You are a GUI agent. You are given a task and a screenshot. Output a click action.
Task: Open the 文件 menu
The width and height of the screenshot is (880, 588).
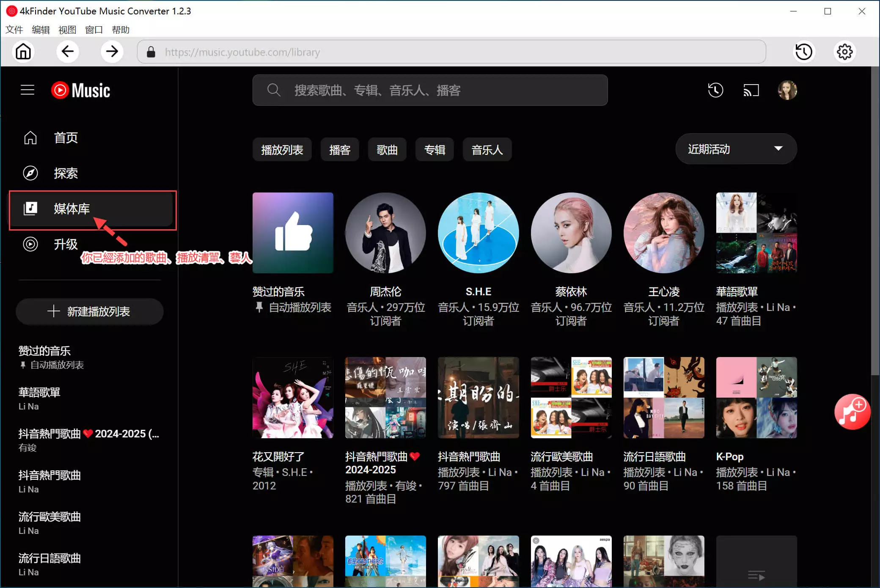tap(14, 30)
